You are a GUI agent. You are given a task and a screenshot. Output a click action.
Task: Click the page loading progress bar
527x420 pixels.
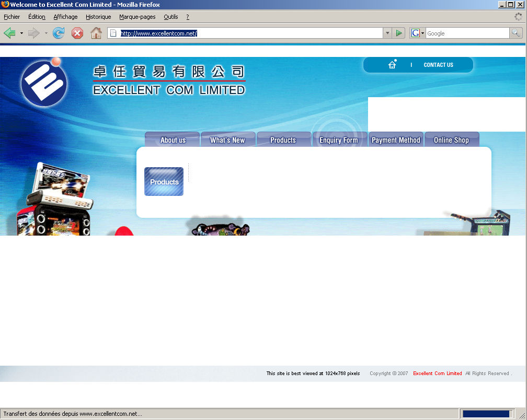[487, 414]
